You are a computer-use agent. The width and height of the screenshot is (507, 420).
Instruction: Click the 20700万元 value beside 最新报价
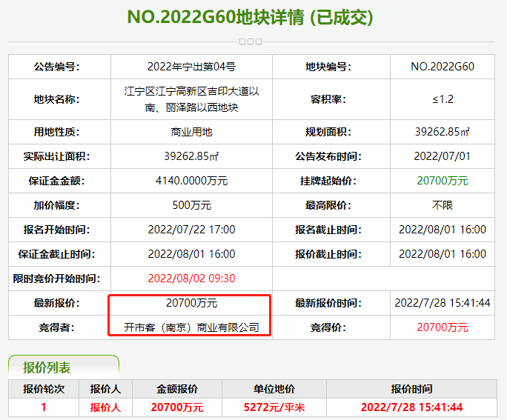[x=191, y=303]
